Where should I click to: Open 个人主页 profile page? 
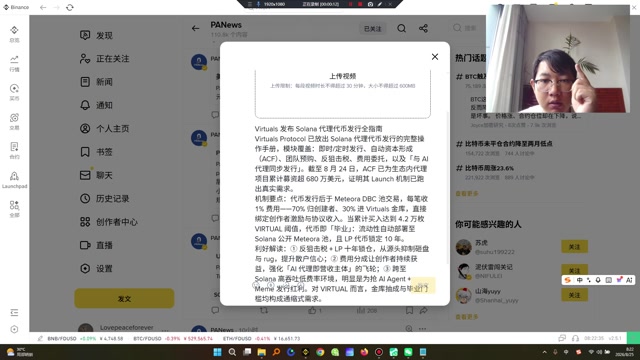(104, 129)
